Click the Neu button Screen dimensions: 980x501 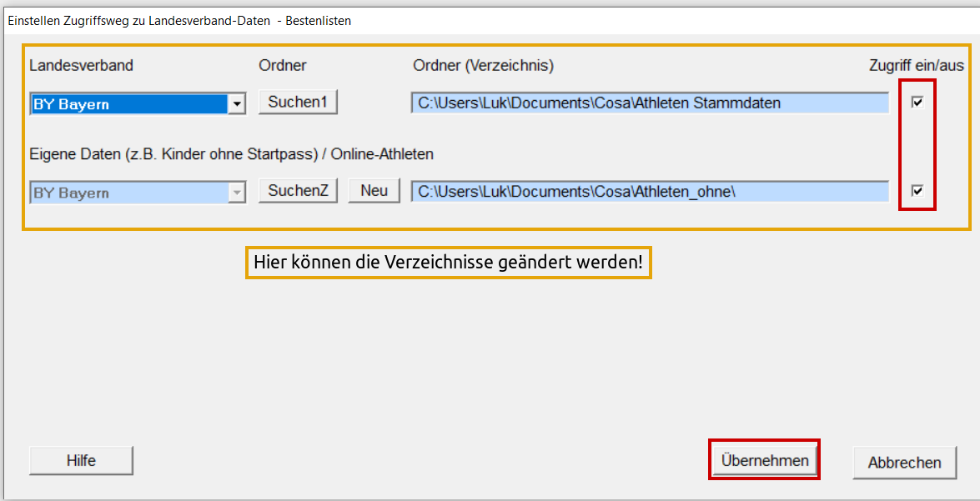tap(374, 191)
